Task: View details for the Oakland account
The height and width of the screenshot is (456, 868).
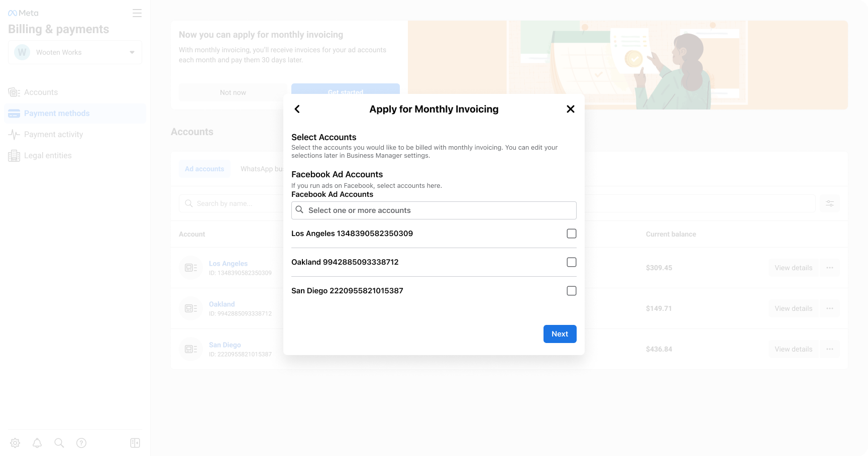Action: 793,308
